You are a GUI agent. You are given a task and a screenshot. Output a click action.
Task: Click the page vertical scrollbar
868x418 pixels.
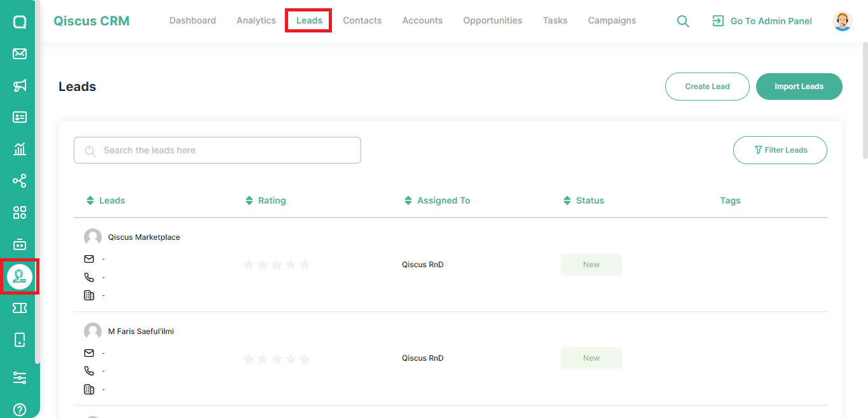point(865,101)
